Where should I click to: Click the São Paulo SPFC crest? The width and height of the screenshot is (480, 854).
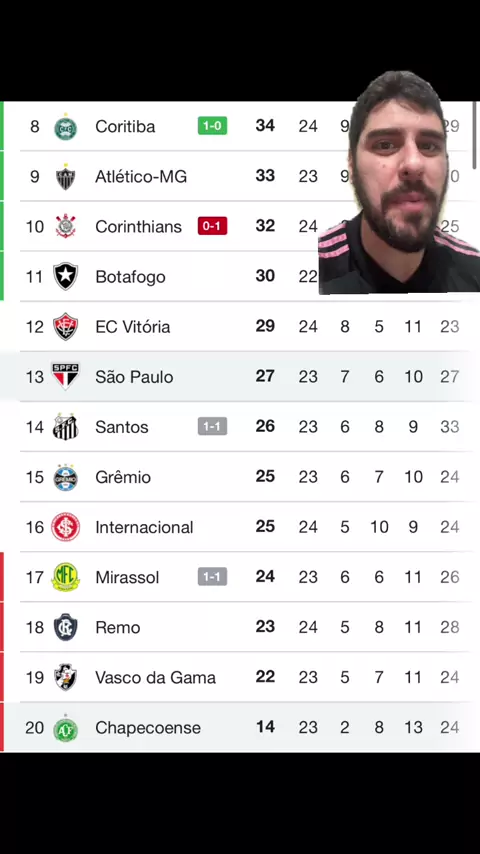tap(65, 376)
